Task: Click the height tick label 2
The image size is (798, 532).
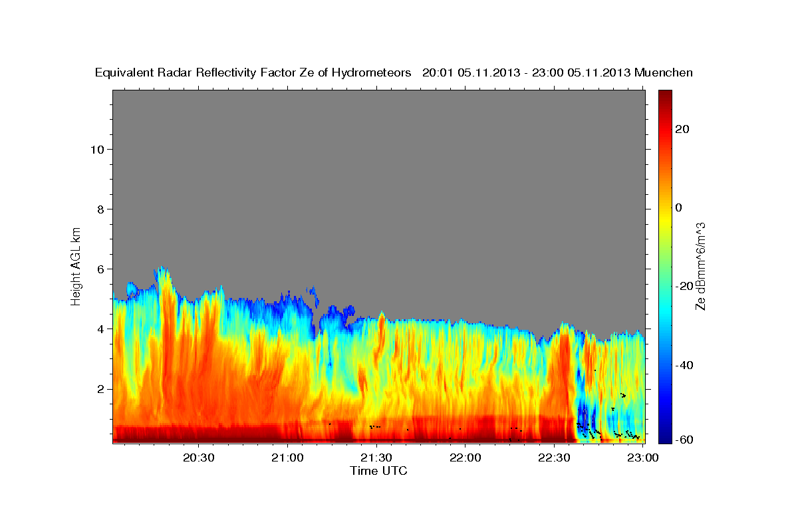Action: [100, 388]
